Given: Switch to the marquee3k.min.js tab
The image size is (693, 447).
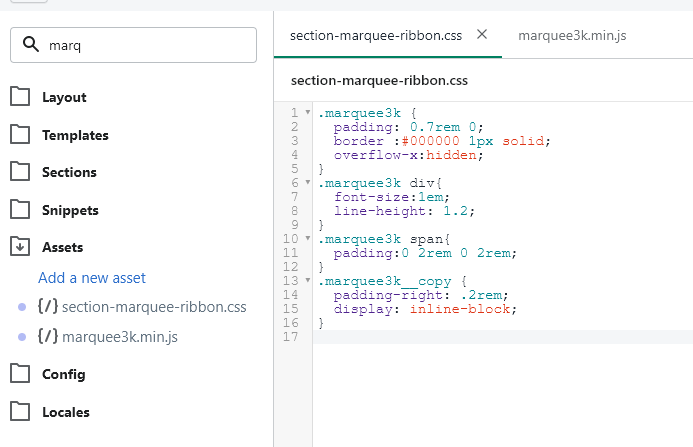Looking at the screenshot, I should tap(572, 36).
